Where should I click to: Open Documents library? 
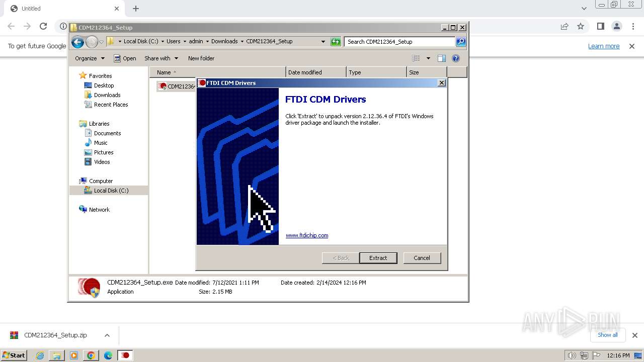click(107, 133)
